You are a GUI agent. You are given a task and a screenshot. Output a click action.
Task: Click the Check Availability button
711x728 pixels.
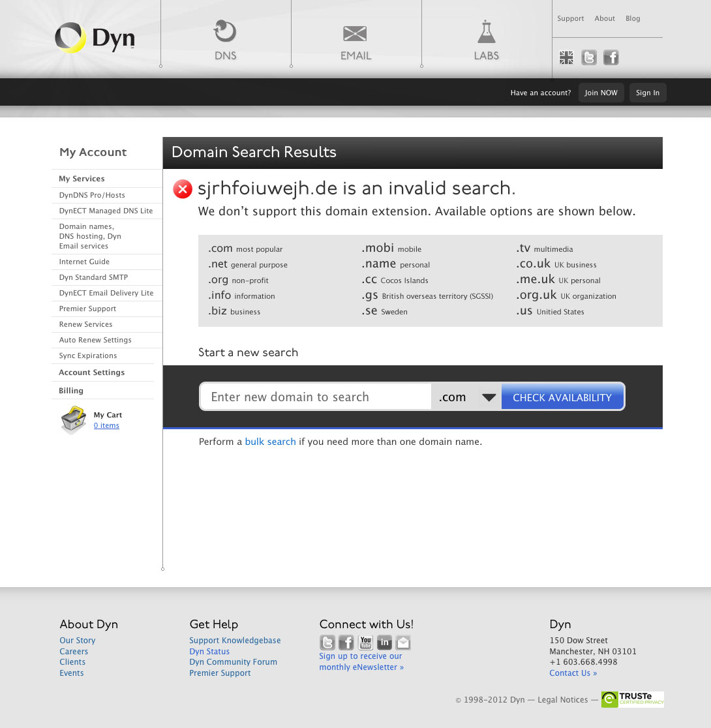tap(562, 397)
